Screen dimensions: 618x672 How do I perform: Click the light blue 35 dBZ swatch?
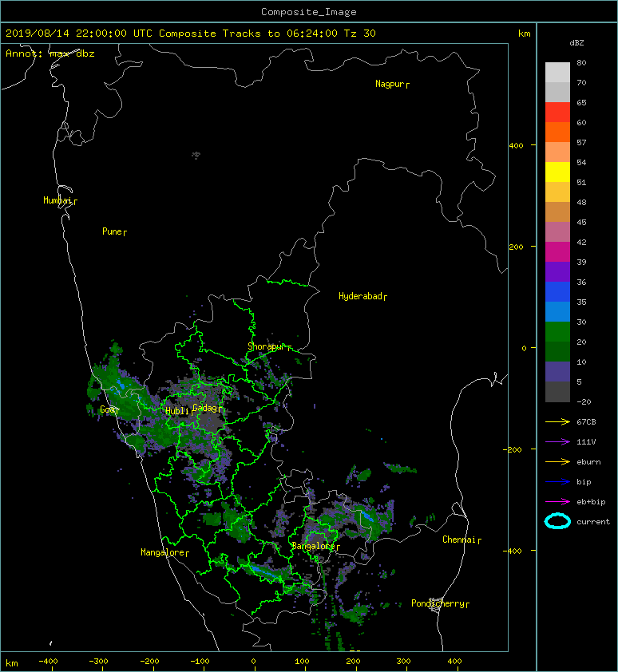[557, 311]
